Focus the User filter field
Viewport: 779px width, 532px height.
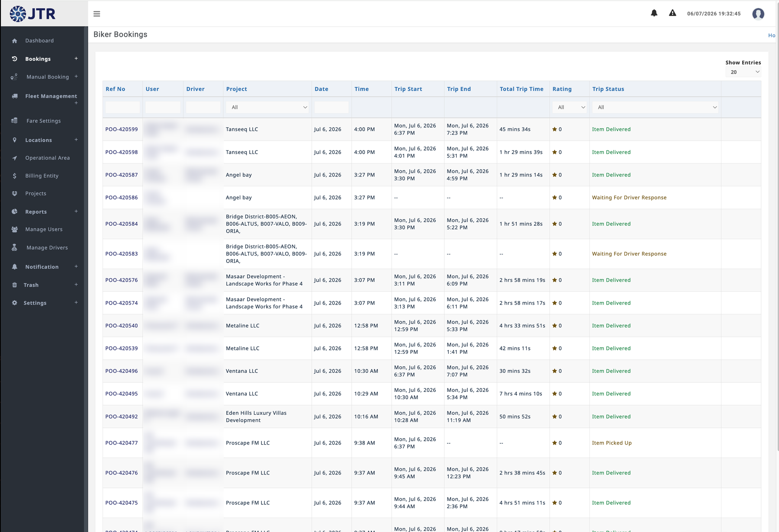pos(163,107)
